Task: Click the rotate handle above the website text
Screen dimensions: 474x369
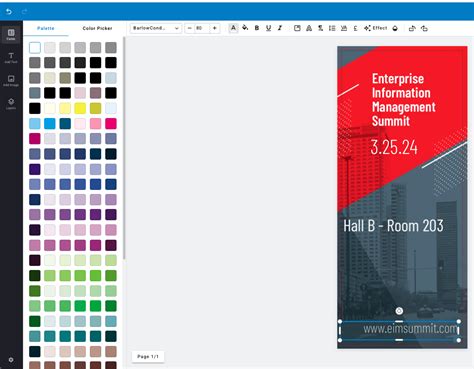Action: (399, 311)
